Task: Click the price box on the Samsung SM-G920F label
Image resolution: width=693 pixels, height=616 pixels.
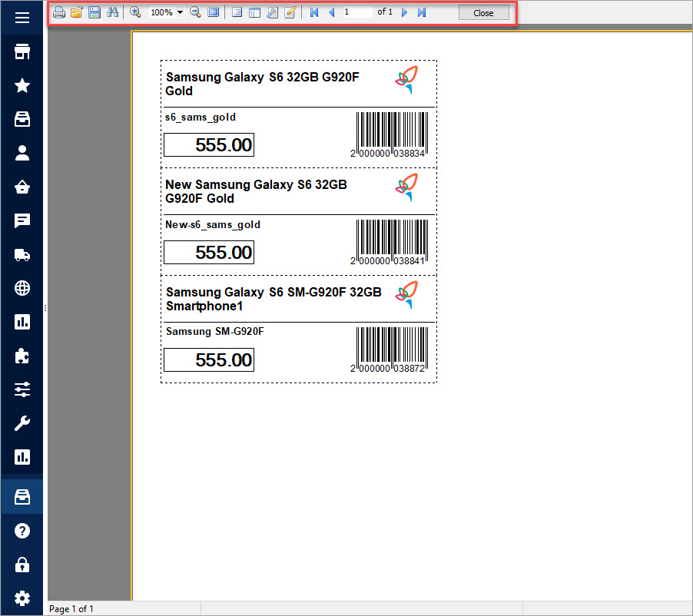Action: click(209, 359)
